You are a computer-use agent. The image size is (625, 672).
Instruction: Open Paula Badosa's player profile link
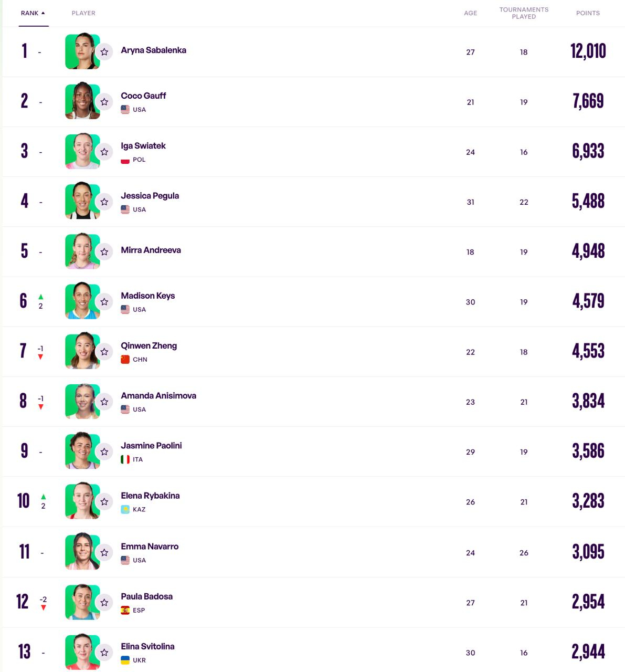pos(146,596)
